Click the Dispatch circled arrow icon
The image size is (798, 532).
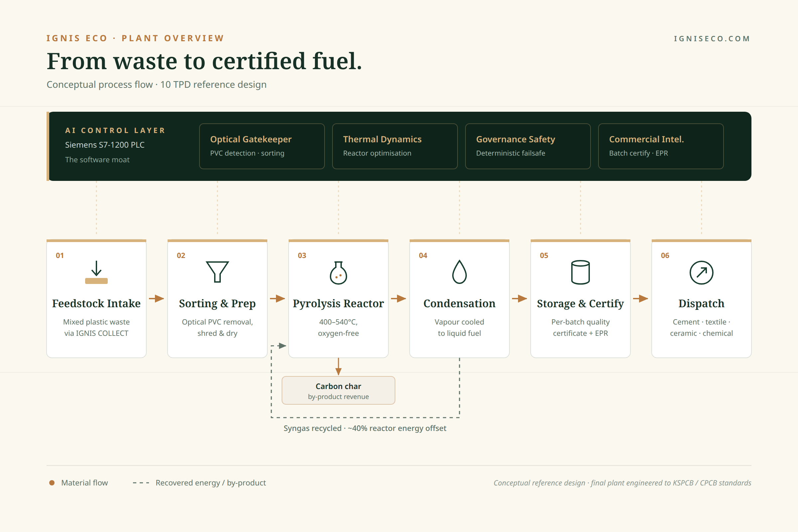[x=701, y=272]
